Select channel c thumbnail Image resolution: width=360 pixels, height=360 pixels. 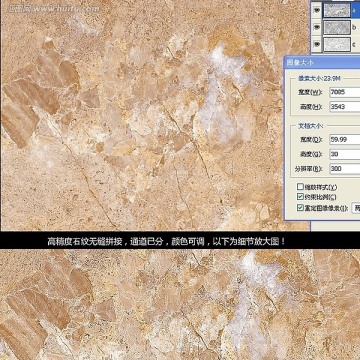point(337,44)
